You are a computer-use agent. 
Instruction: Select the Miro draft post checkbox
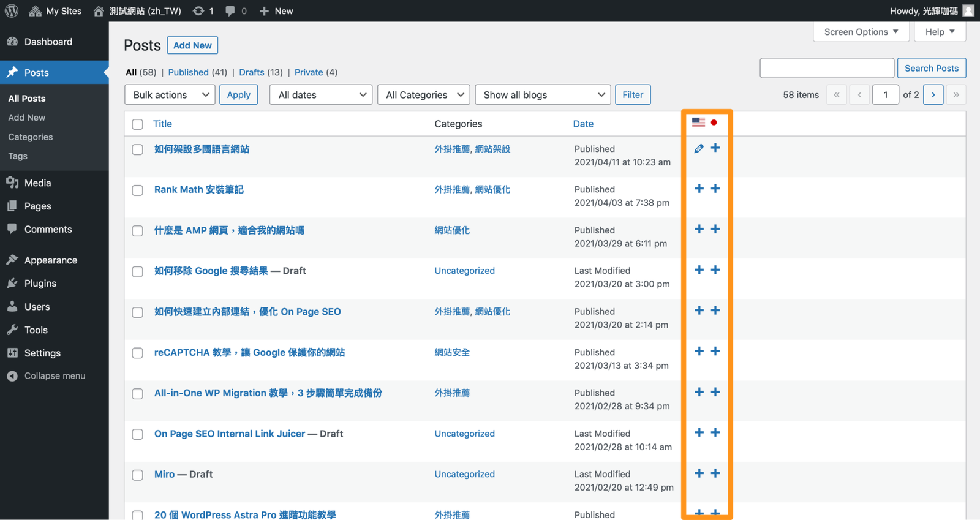[x=138, y=475]
